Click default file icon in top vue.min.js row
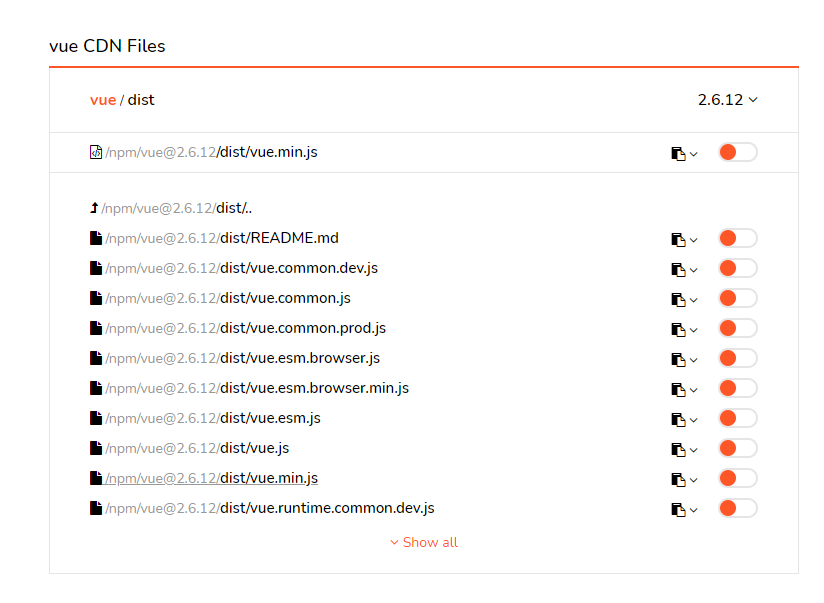This screenshot has width=824, height=603. click(x=96, y=152)
